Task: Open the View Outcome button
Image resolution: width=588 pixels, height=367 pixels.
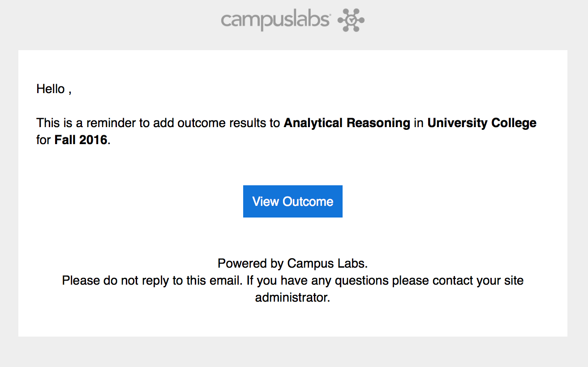Action: click(x=293, y=201)
